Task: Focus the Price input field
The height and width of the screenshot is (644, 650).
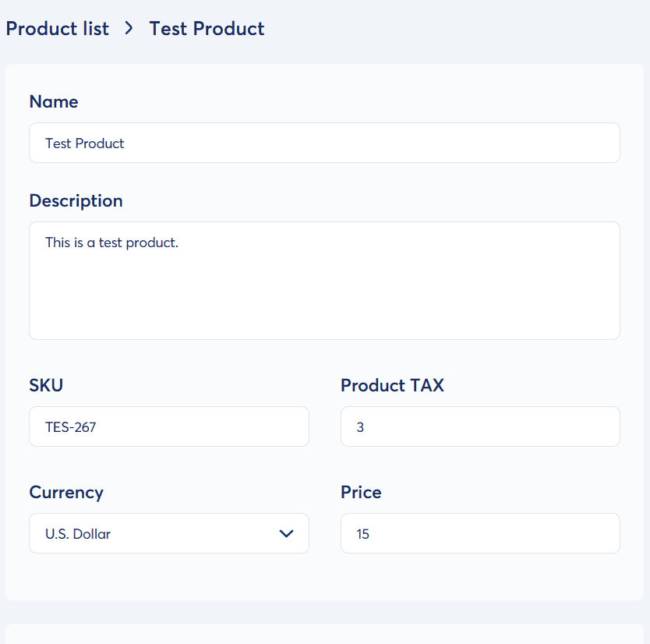Action: pyautogui.click(x=480, y=534)
